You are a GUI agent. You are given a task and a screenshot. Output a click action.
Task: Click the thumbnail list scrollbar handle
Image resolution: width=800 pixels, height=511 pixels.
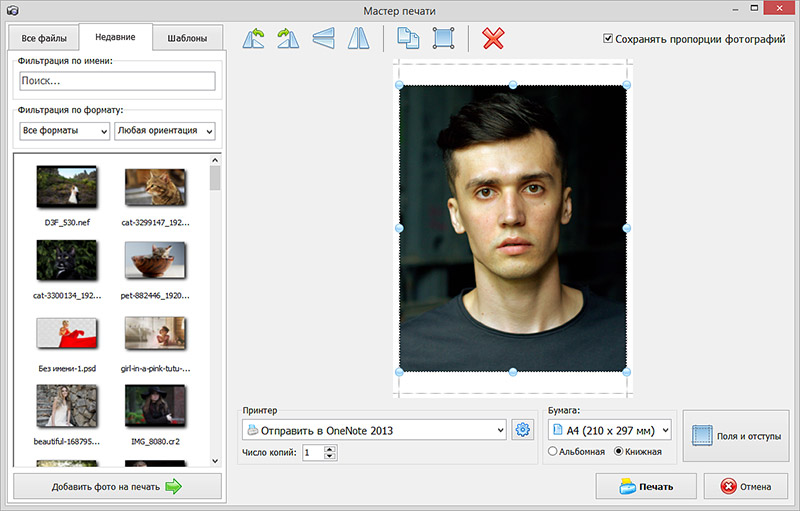pyautogui.click(x=215, y=177)
